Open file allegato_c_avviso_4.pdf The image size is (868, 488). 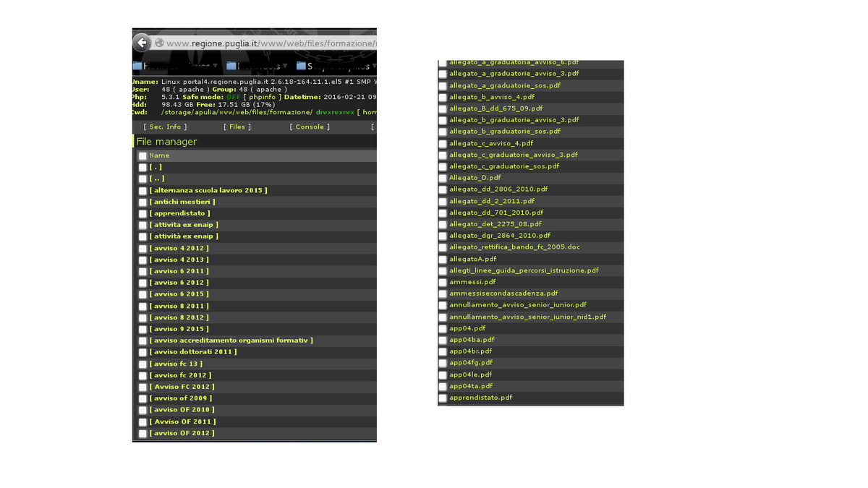click(x=491, y=143)
